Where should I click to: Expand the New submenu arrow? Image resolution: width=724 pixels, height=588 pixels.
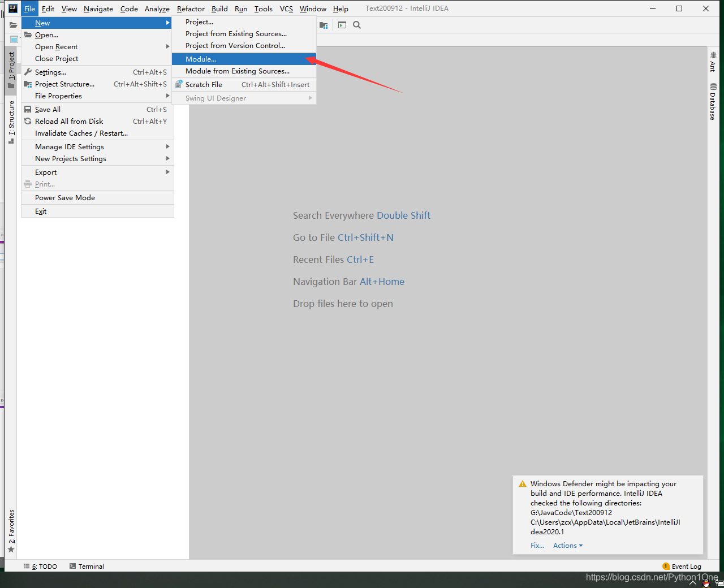[167, 23]
